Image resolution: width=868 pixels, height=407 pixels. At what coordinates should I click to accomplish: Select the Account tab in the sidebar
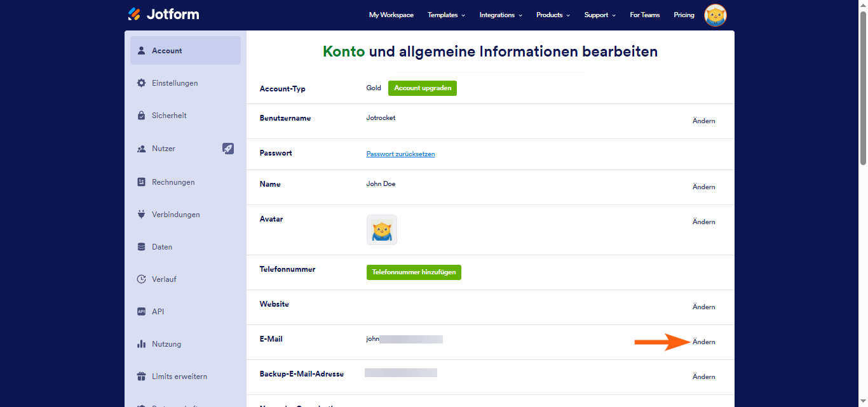click(x=186, y=51)
